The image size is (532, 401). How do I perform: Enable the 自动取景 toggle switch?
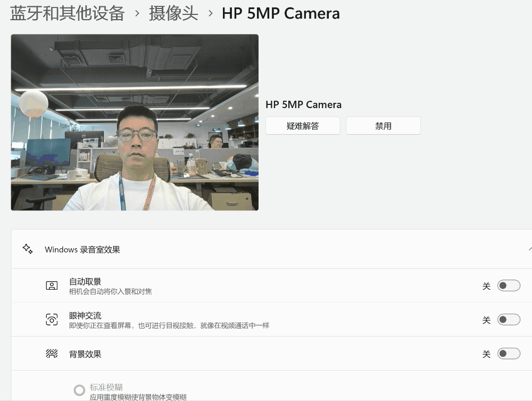(508, 286)
